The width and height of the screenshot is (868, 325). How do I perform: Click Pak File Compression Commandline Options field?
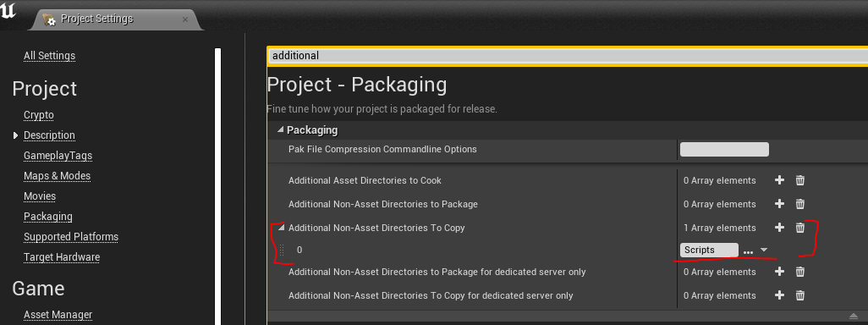click(x=724, y=150)
